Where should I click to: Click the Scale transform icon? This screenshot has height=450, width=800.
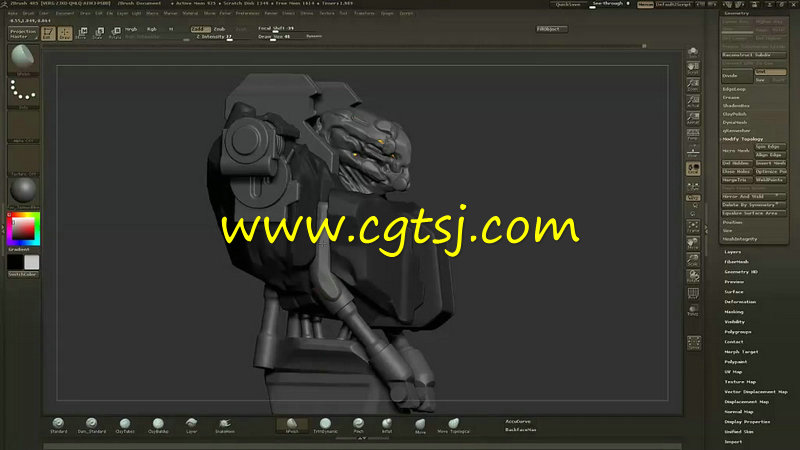pos(98,34)
